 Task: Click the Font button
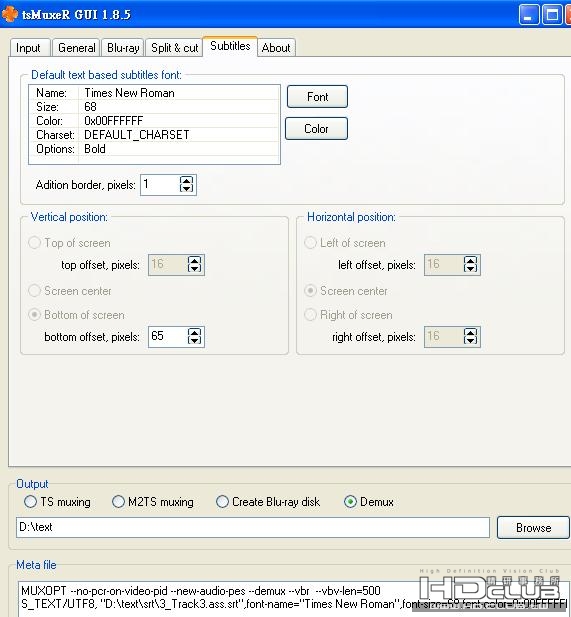pyautogui.click(x=317, y=96)
